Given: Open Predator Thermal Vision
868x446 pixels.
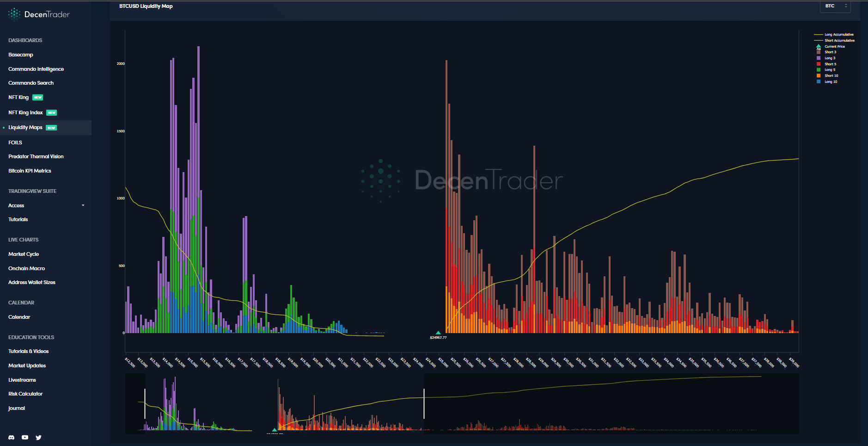Looking at the screenshot, I should 36,156.
